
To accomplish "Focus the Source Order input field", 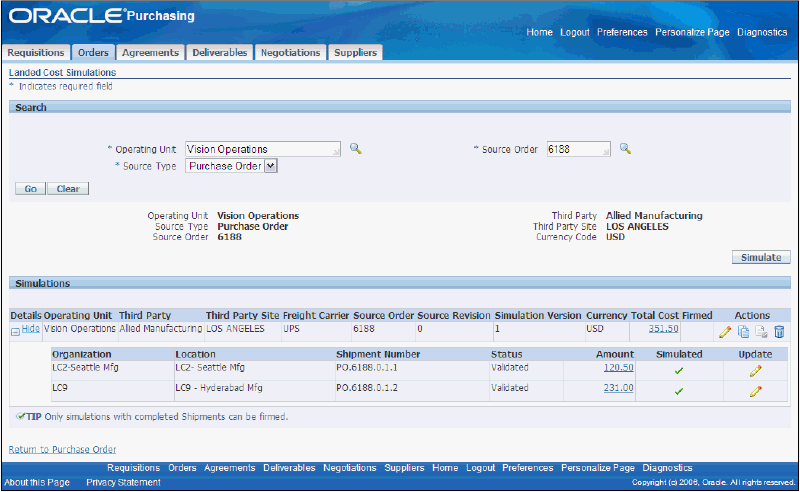I will click(579, 149).
